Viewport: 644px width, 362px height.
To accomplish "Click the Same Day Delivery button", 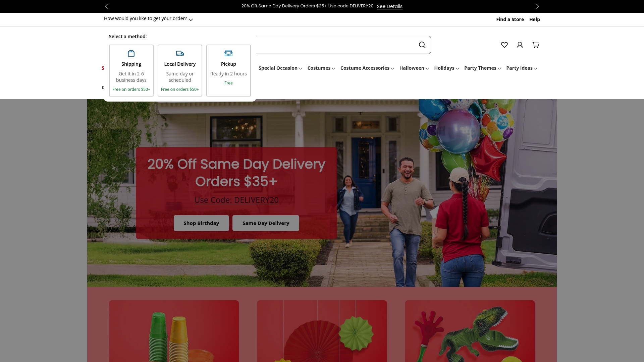I will pyautogui.click(x=266, y=223).
